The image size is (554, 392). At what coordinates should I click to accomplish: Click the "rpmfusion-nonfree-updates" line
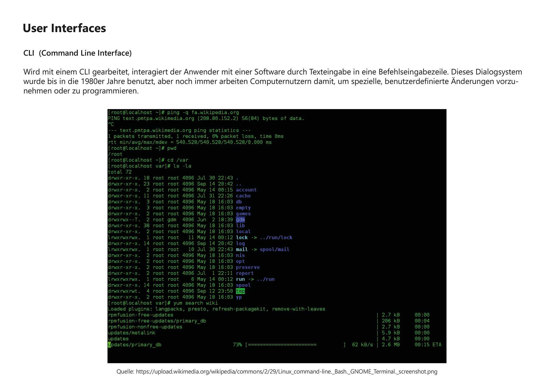click(x=145, y=327)
